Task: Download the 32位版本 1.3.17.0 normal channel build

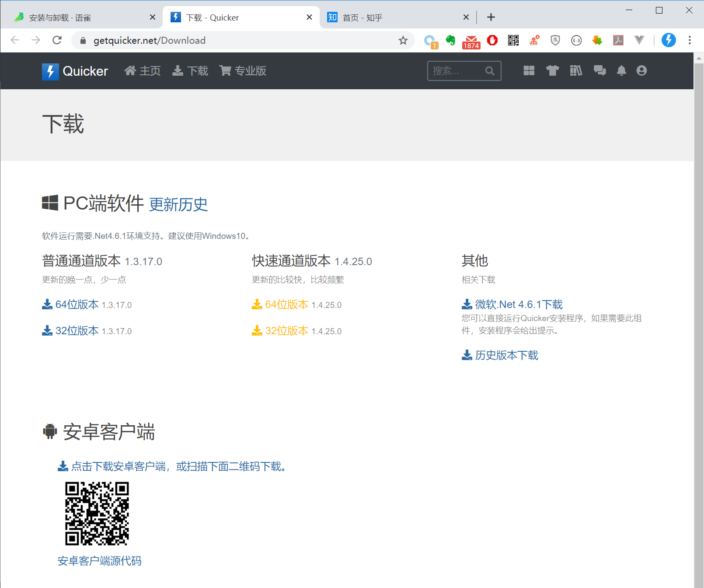Action: point(87,331)
